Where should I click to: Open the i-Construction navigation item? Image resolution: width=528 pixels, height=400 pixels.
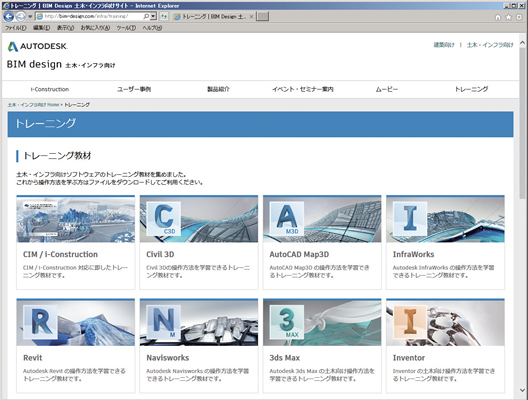click(50, 89)
